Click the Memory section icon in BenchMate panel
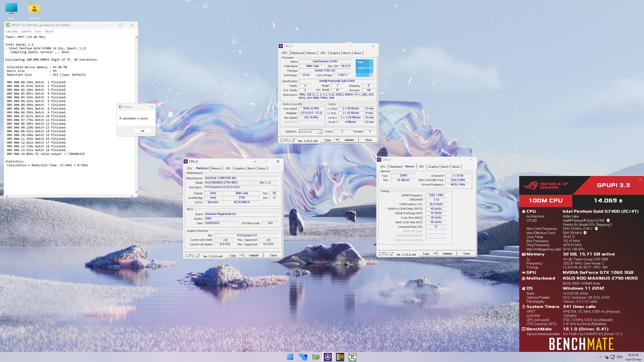Image resolution: width=644 pixels, height=362 pixels. coord(524,254)
